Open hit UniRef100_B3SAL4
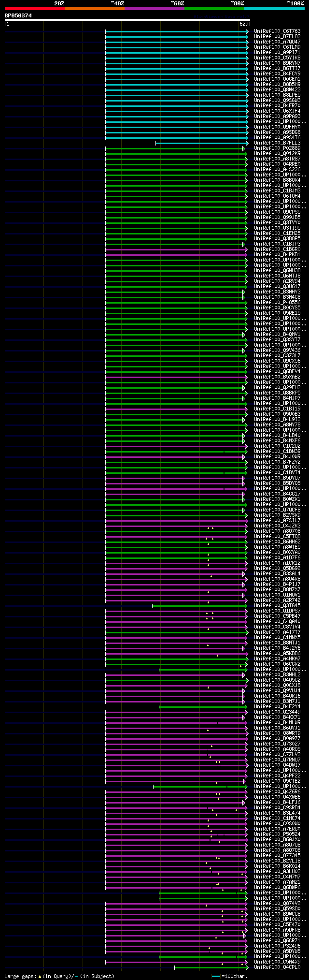This screenshot has width=309, height=980. pos(277,574)
